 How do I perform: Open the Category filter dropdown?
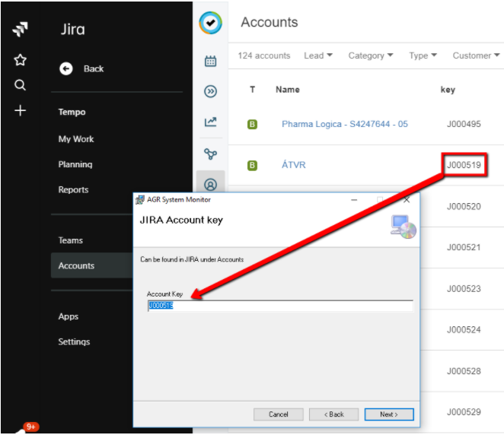(x=371, y=56)
